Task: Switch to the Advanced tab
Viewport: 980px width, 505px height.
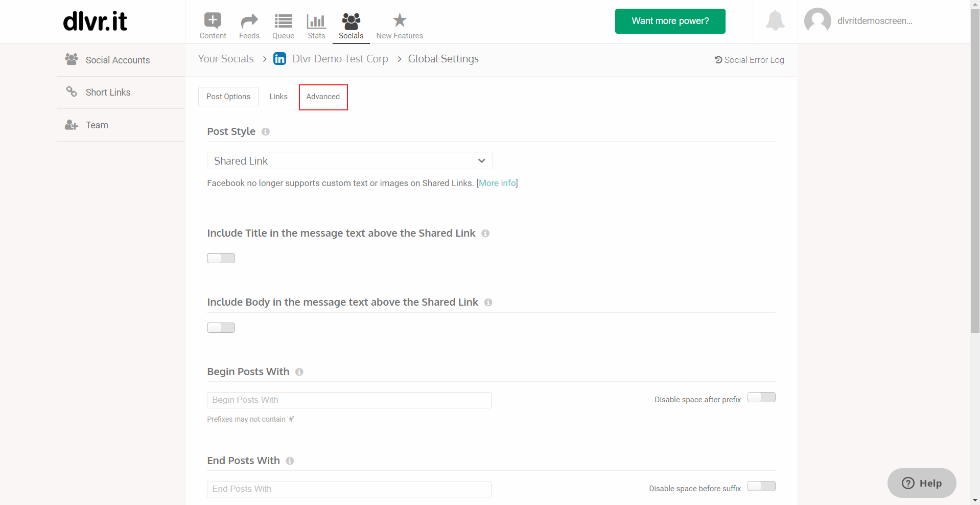Action: tap(323, 97)
